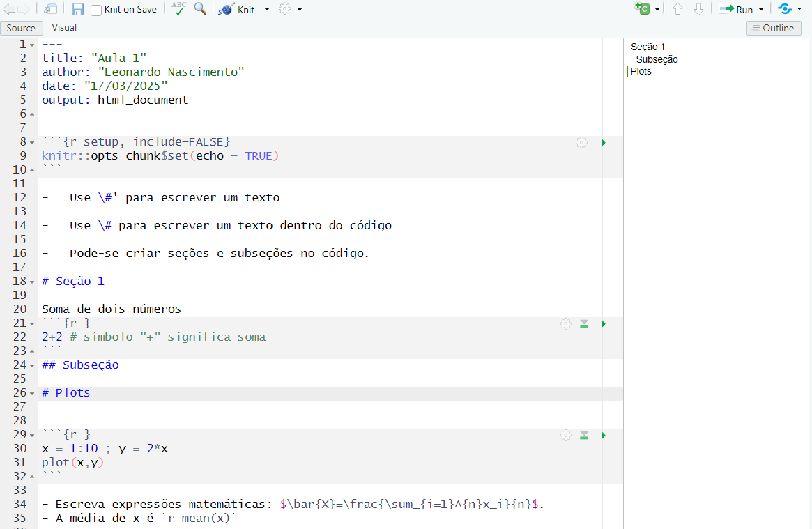Screen dimensions: 812x529
Task: Open document options gear in toolbar
Action: point(285,9)
